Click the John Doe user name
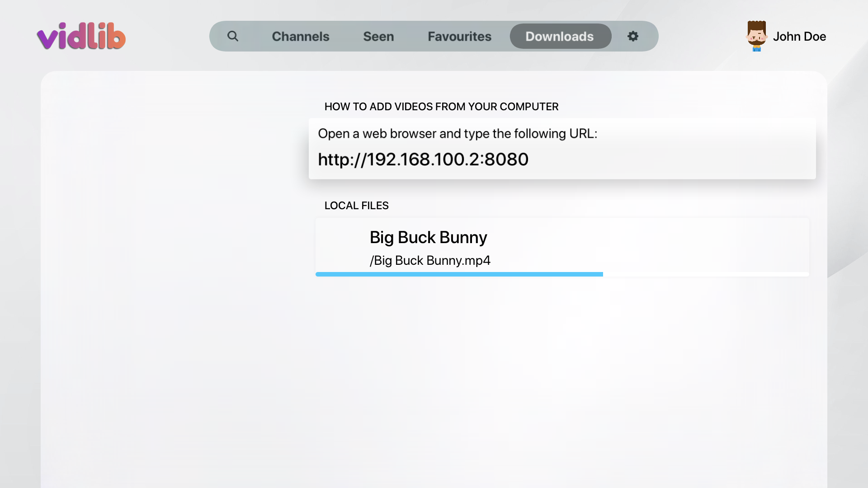This screenshot has height=488, width=868. click(799, 37)
